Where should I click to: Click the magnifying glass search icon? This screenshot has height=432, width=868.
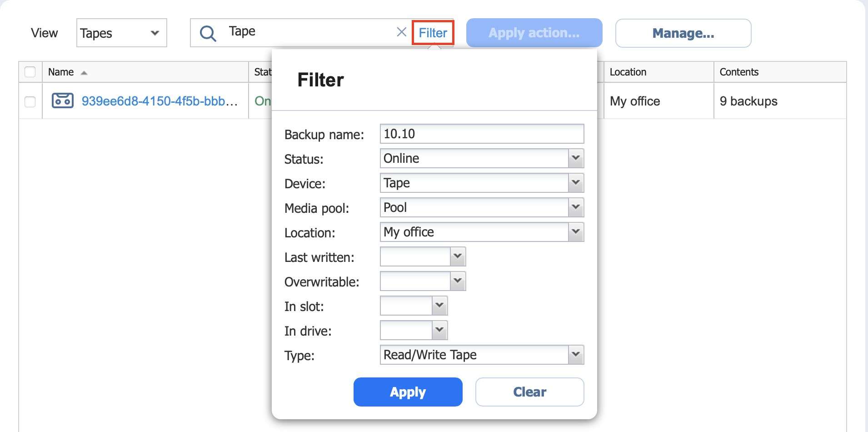pos(208,33)
